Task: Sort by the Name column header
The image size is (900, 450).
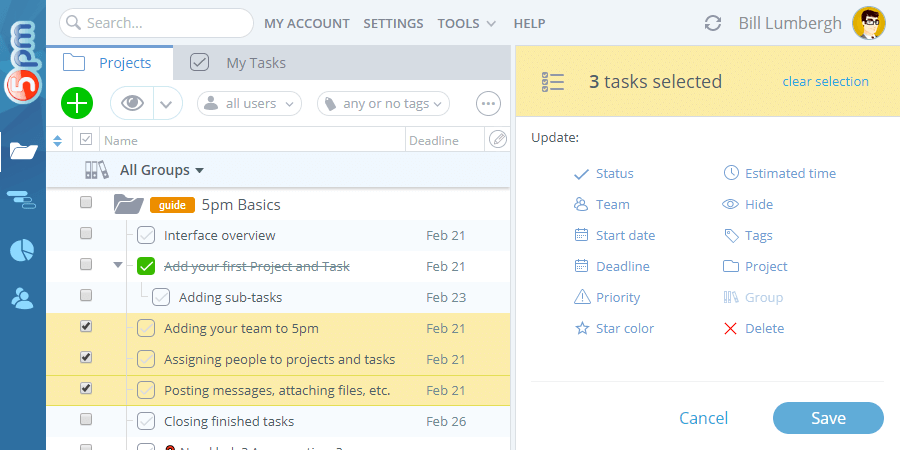Action: click(121, 141)
